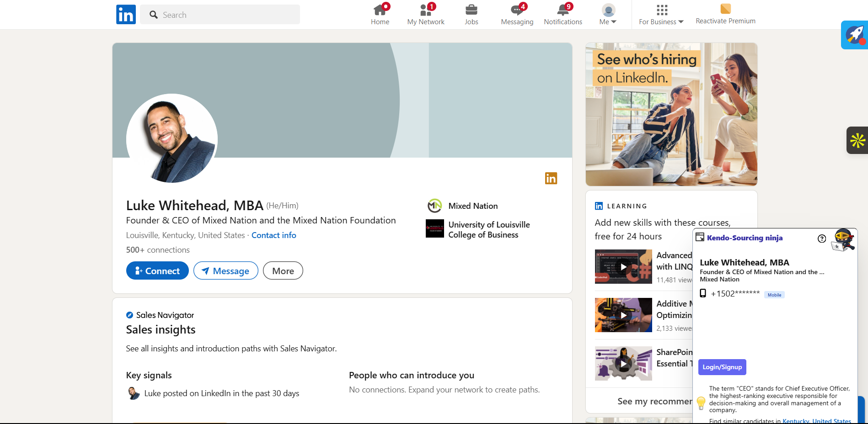Play the Additive Manufacturing course video
This screenshot has height=424, width=868.
click(x=623, y=315)
